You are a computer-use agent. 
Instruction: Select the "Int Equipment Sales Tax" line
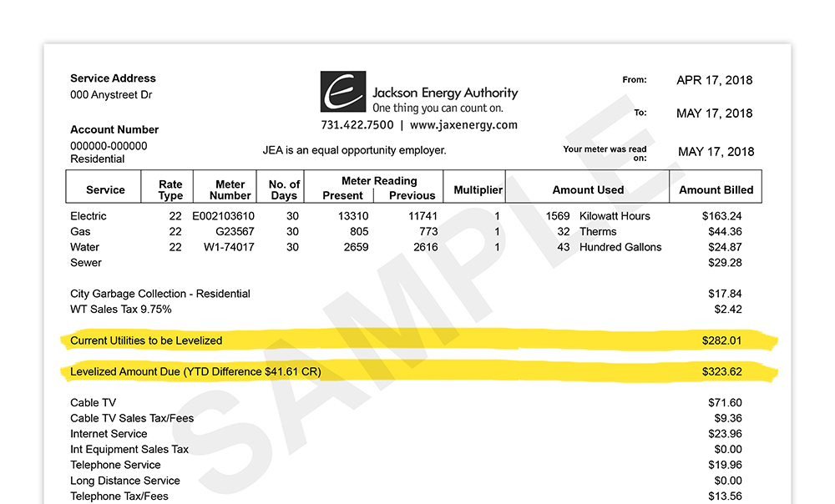coord(129,449)
